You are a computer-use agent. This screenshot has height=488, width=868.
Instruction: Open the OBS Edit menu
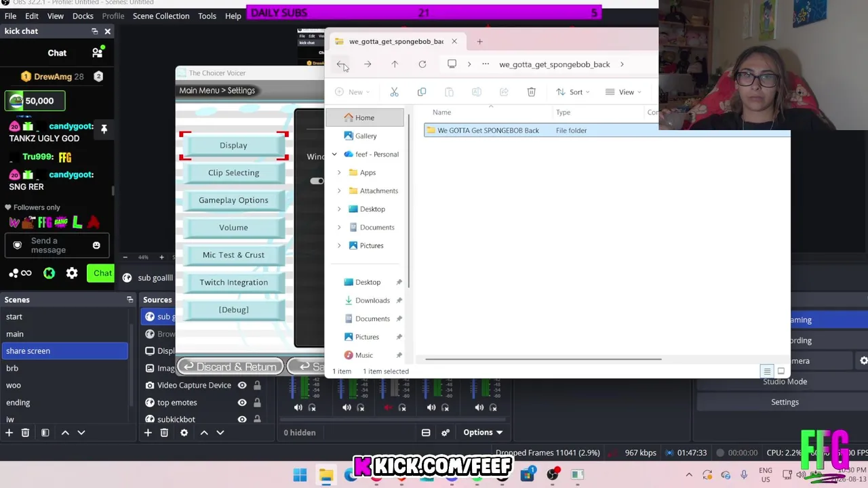pyautogui.click(x=31, y=16)
